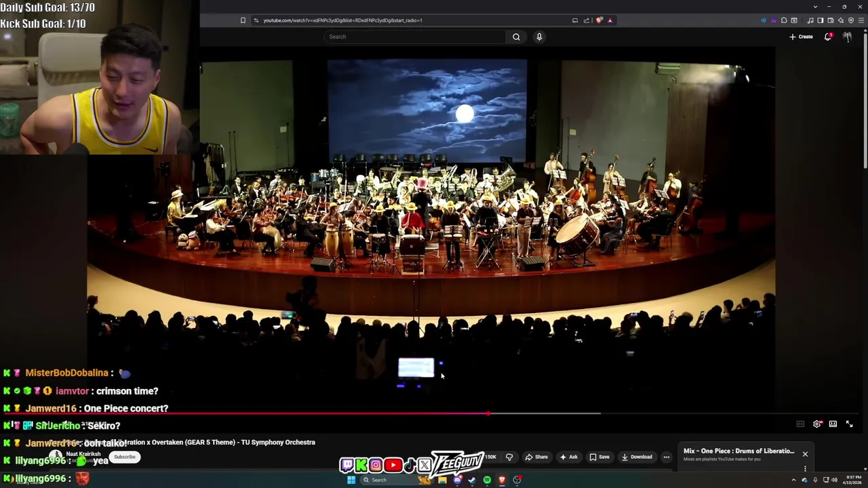
Task: Toggle theater mode on the player
Action: pyautogui.click(x=833, y=424)
